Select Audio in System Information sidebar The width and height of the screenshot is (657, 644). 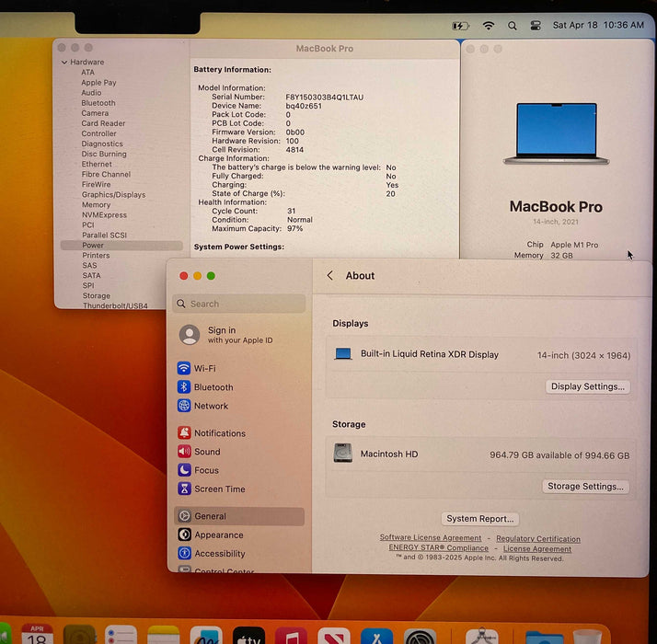click(91, 93)
